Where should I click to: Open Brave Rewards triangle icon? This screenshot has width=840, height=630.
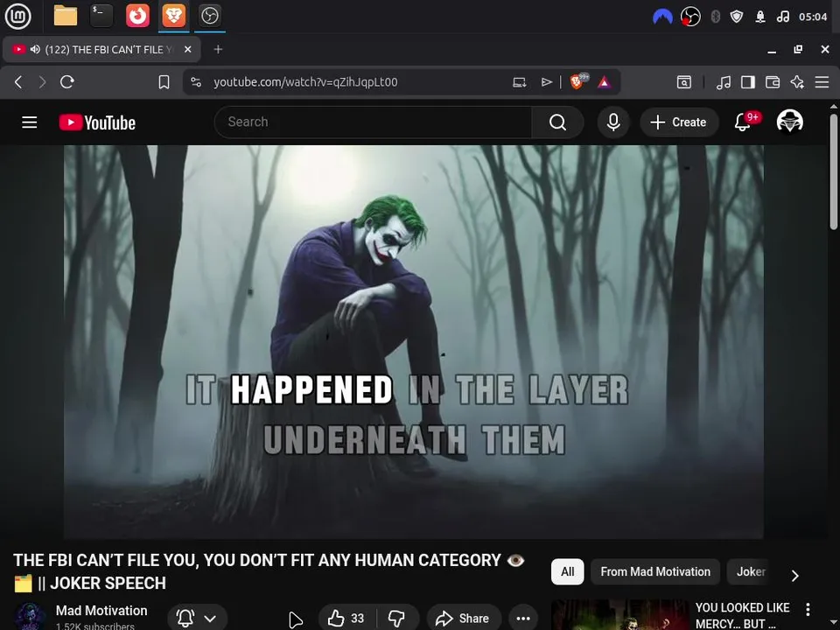point(605,82)
